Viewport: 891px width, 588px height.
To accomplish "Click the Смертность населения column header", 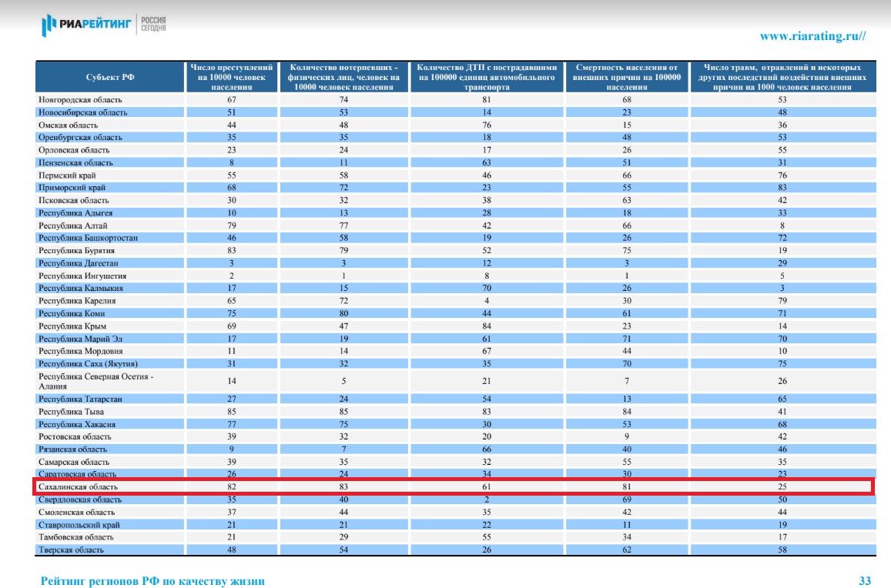I will [x=626, y=78].
